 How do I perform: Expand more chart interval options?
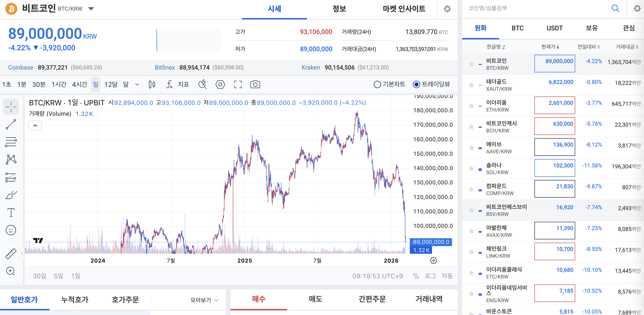137,84
